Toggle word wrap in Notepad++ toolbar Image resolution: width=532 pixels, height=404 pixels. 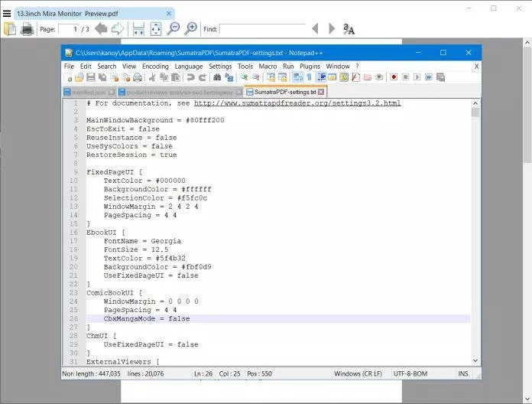pyautogui.click(x=297, y=77)
